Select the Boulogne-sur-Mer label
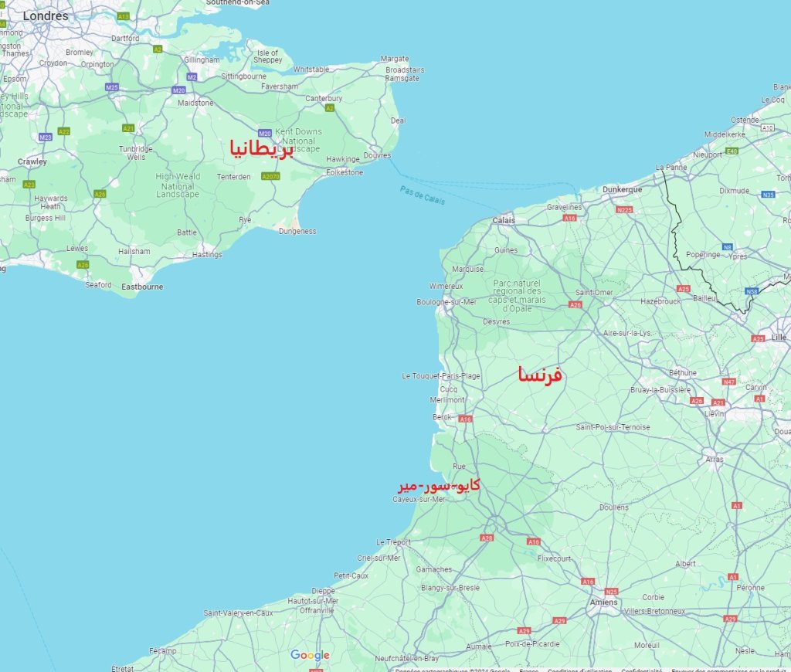Viewport: 791px width, 672px height. [x=446, y=302]
